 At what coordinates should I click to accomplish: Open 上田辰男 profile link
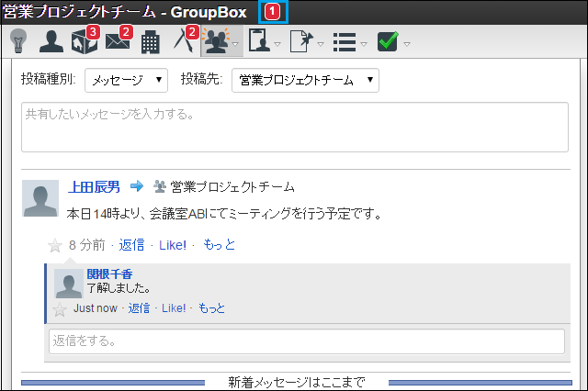94,186
